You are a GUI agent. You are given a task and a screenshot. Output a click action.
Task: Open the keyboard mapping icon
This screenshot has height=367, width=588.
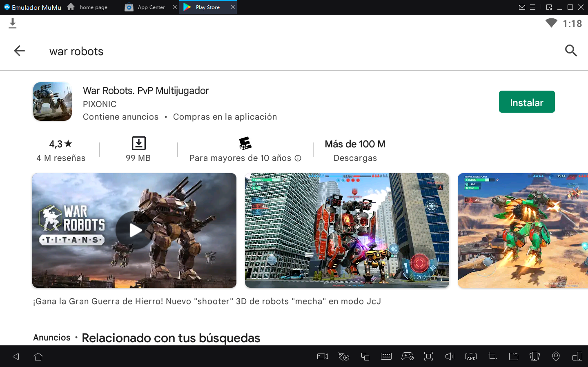(x=386, y=356)
